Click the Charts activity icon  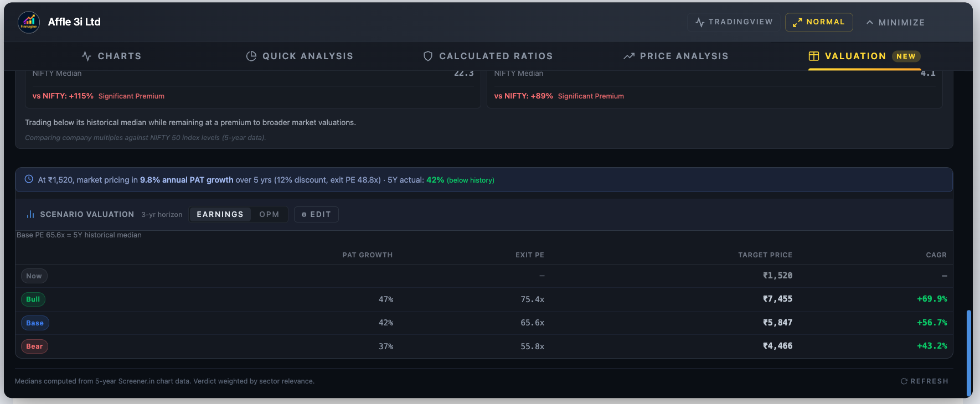point(86,56)
